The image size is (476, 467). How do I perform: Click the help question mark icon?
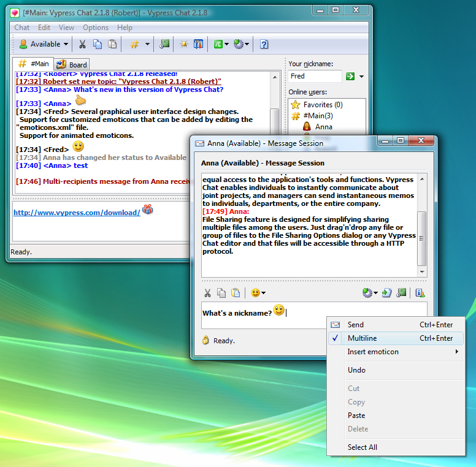(x=264, y=44)
